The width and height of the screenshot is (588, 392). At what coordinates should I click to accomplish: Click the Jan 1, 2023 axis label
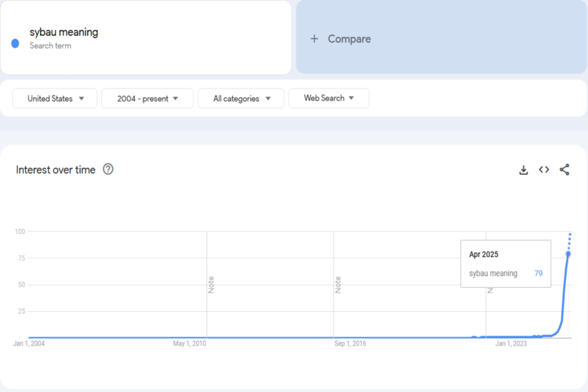click(510, 343)
